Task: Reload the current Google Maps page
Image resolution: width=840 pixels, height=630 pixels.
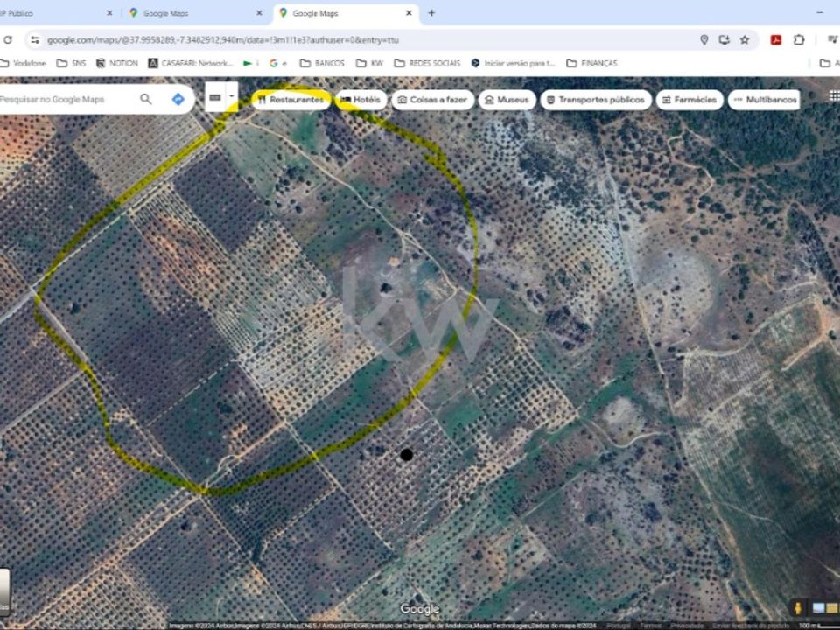Action: pyautogui.click(x=8, y=39)
